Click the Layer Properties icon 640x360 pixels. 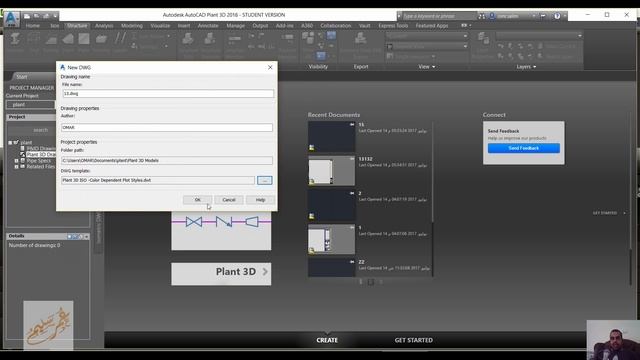click(483, 39)
